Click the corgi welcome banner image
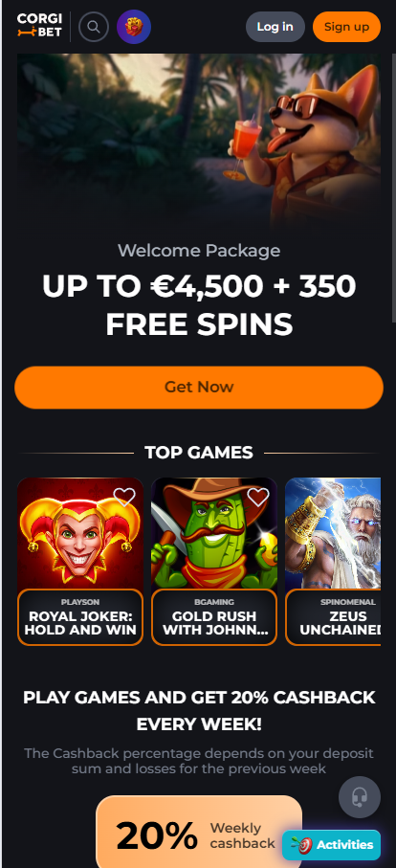This screenshot has width=396, height=868. [199, 142]
